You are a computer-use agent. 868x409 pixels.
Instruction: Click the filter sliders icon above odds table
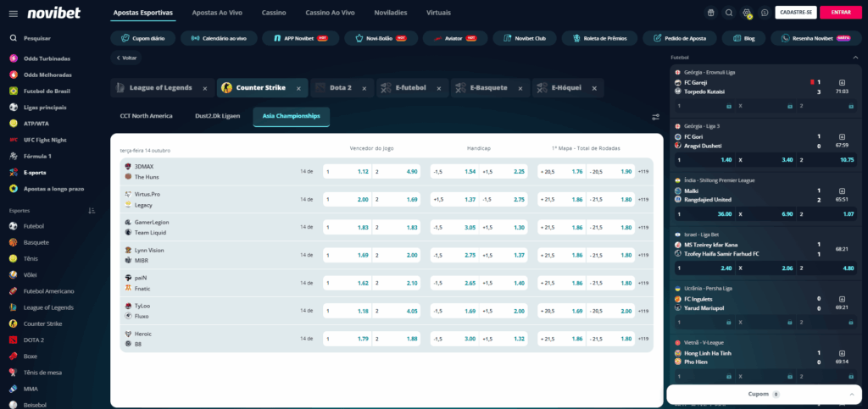click(655, 117)
